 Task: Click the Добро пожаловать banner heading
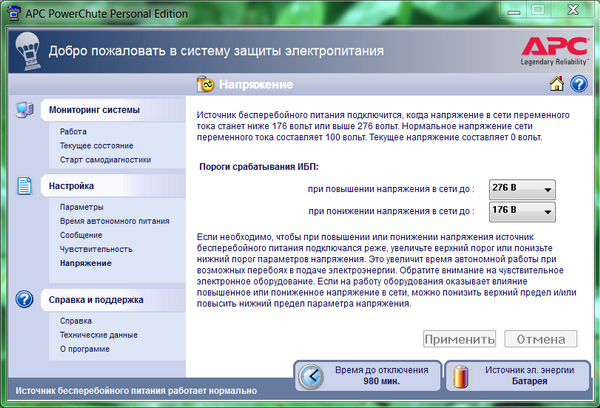coord(216,51)
